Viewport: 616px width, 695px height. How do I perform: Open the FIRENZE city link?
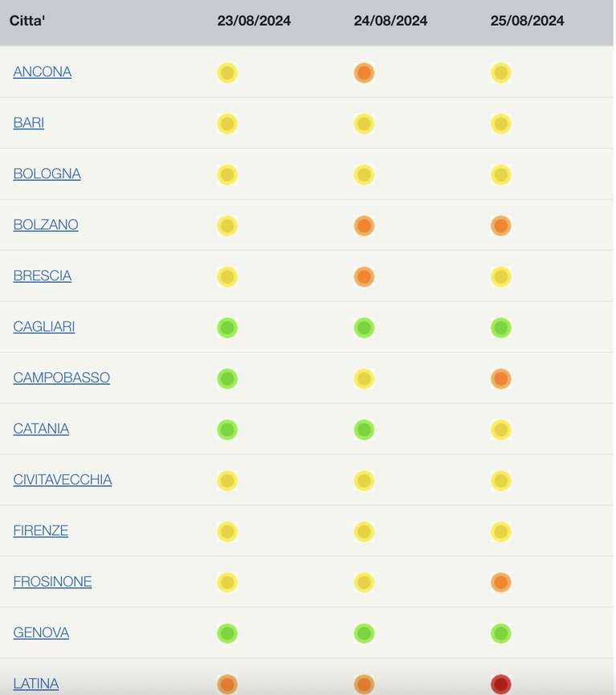pyautogui.click(x=41, y=530)
